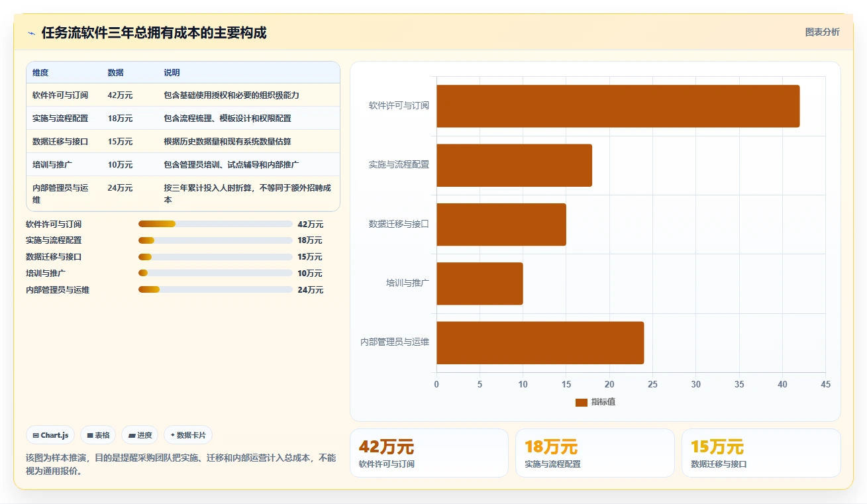Click the x-axis tick label 45
The height and width of the screenshot is (504, 867).
[825, 384]
